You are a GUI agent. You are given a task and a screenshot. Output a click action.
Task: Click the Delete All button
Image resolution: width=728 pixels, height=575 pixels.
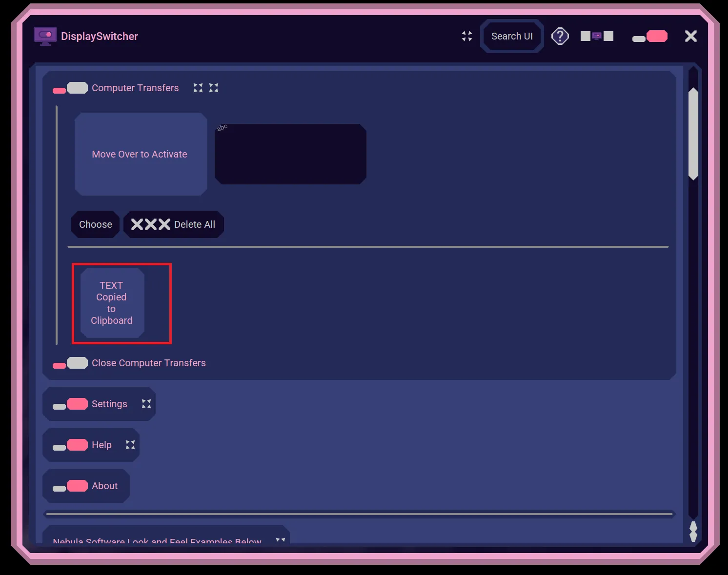(173, 224)
